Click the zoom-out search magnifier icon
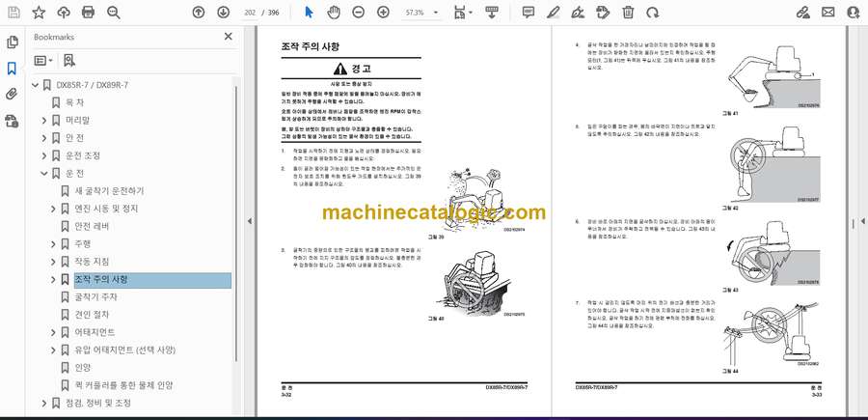Image resolution: width=868 pixels, height=420 pixels. 114,13
